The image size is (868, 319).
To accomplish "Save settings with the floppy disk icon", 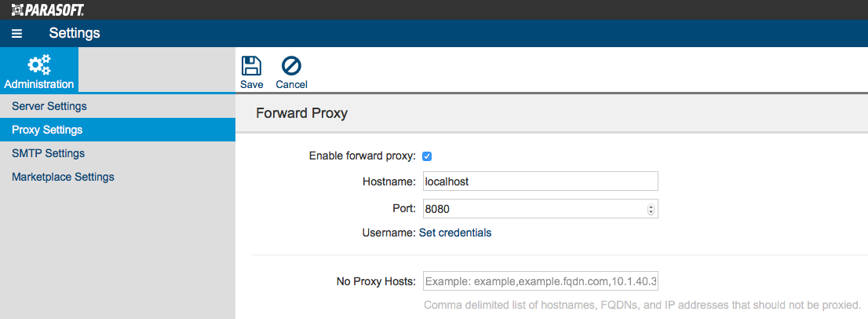I will pyautogui.click(x=251, y=67).
